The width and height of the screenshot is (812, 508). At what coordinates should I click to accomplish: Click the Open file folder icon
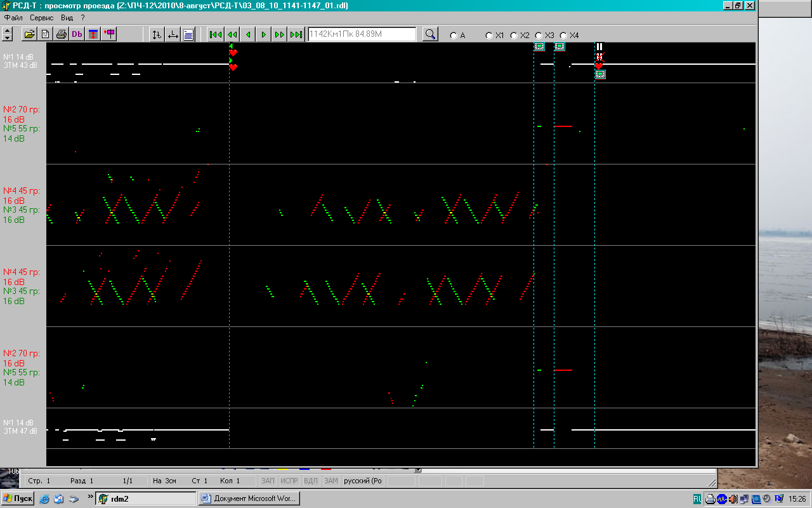[29, 34]
